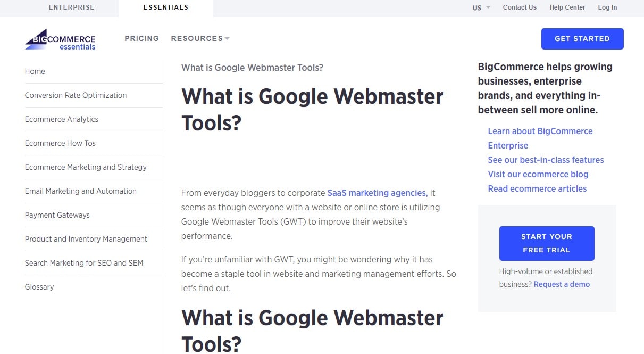
Task: Visit our ecommerce blog link
Action: (x=538, y=174)
